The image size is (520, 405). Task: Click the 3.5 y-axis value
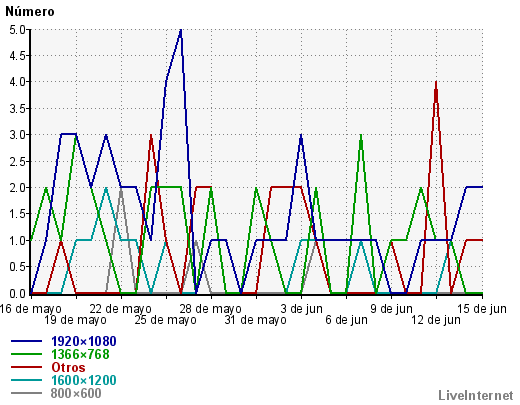pos(17,108)
